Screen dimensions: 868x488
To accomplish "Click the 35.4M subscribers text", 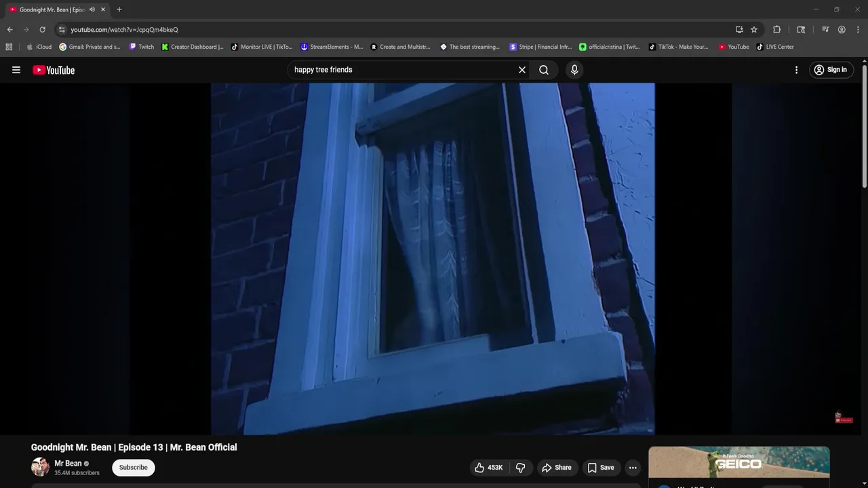I will tap(77, 473).
